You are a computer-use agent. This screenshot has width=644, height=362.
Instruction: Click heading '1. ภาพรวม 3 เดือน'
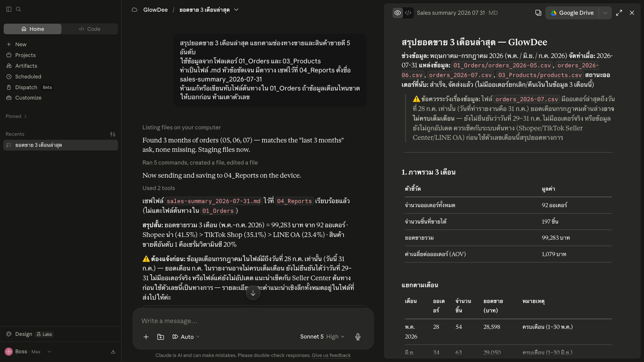pyautogui.click(x=428, y=172)
